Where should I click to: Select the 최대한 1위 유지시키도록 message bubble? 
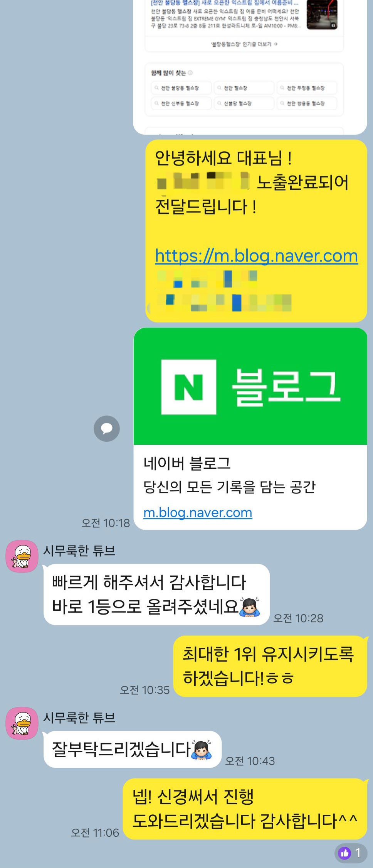[x=270, y=666]
